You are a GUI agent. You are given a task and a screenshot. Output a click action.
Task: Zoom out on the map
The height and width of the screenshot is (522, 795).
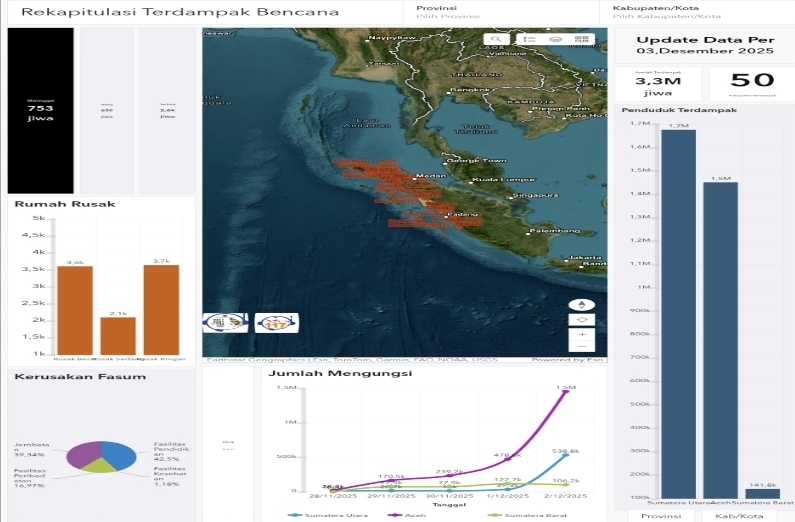click(x=581, y=346)
